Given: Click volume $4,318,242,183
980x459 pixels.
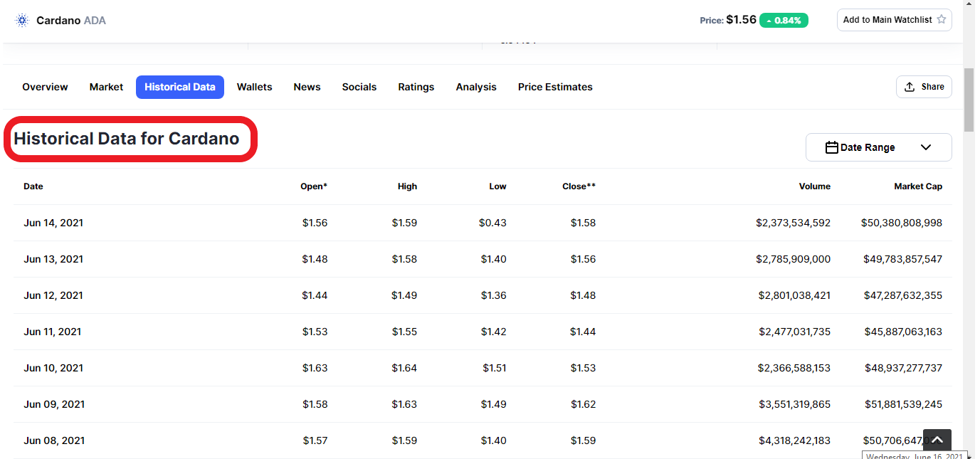Looking at the screenshot, I should 795,440.
